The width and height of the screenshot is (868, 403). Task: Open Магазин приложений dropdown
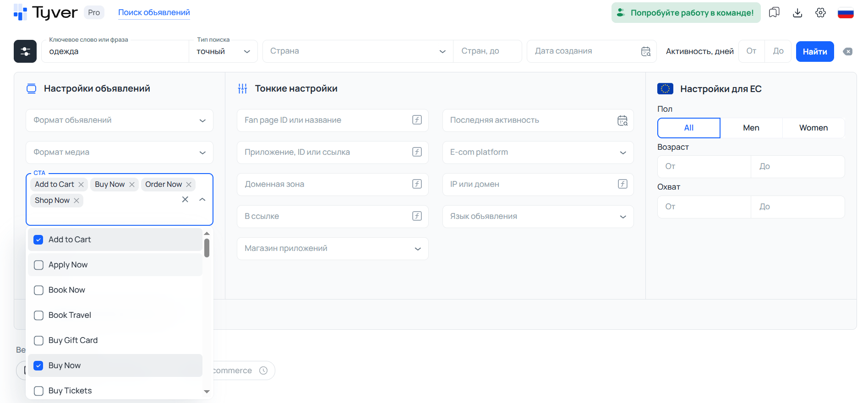(x=333, y=249)
